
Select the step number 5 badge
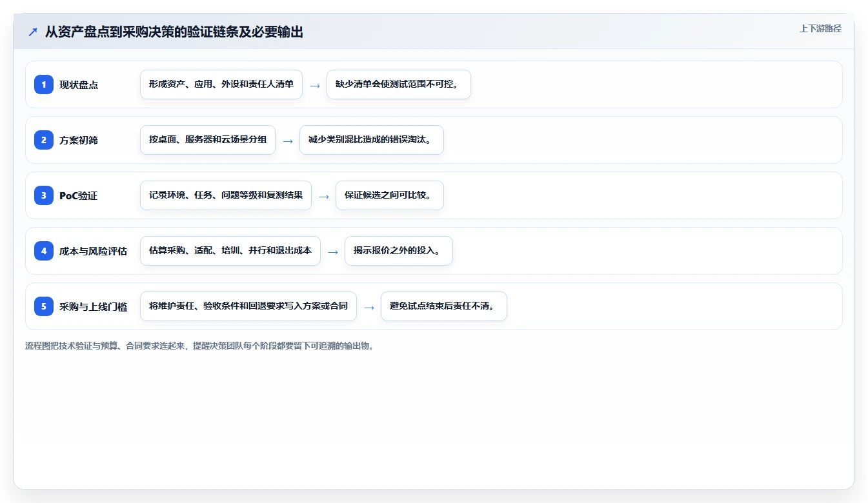pyautogui.click(x=44, y=306)
